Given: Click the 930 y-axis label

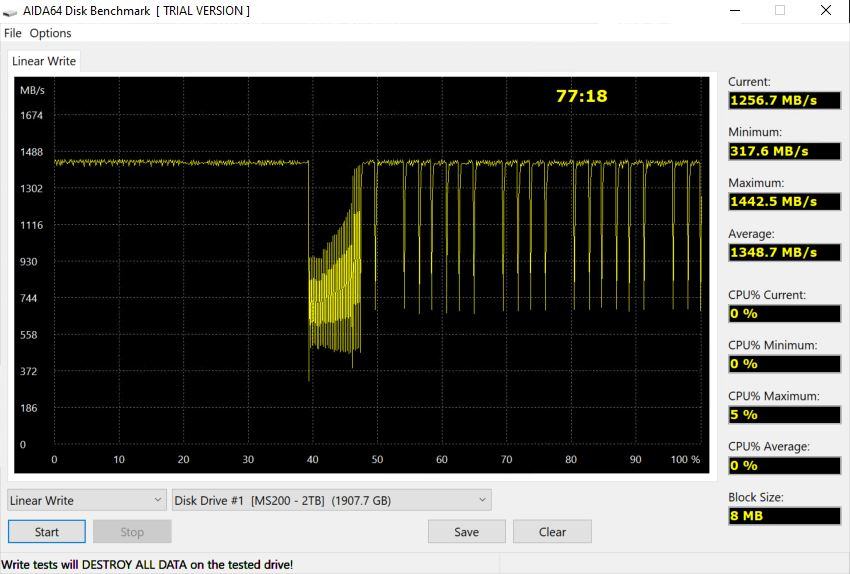Looking at the screenshot, I should 28,261.
